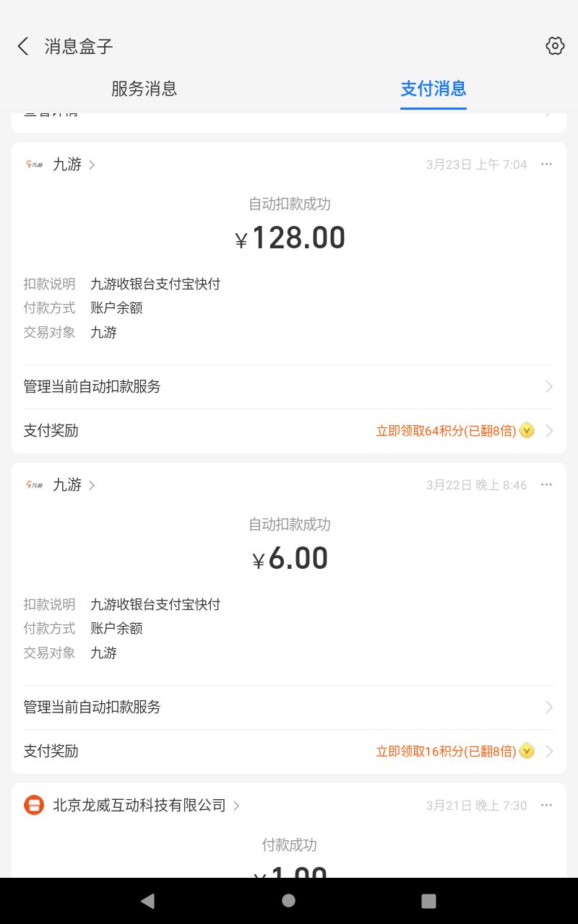Screen dimensions: 578x924
Task: Expand 管理当前自动扣款服务 for ¥6.00 payment
Action: [289, 707]
